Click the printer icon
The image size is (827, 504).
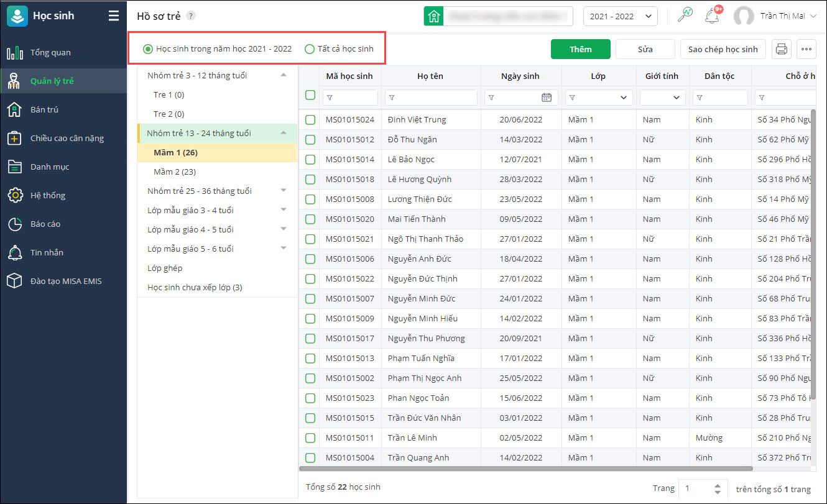782,49
